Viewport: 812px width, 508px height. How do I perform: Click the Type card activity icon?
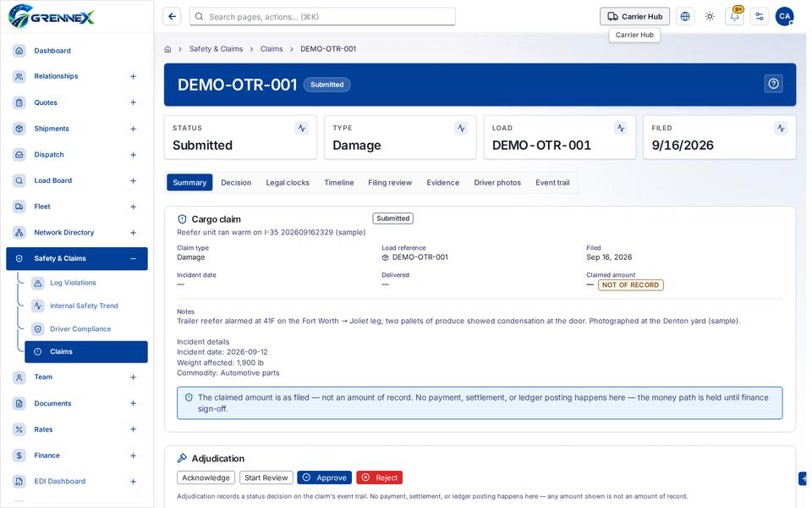tap(461, 128)
